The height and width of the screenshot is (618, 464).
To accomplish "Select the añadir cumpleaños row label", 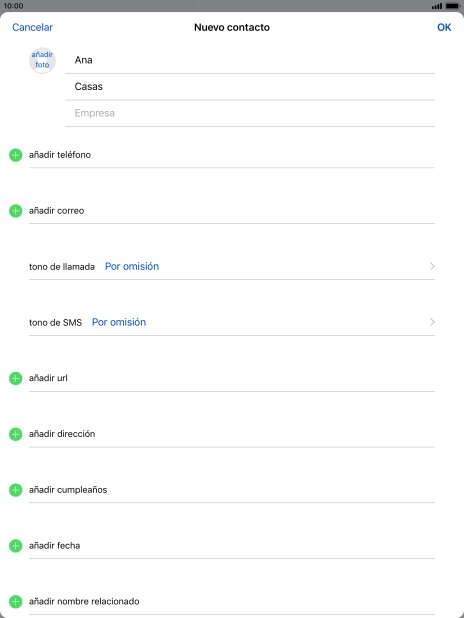I will [68, 490].
